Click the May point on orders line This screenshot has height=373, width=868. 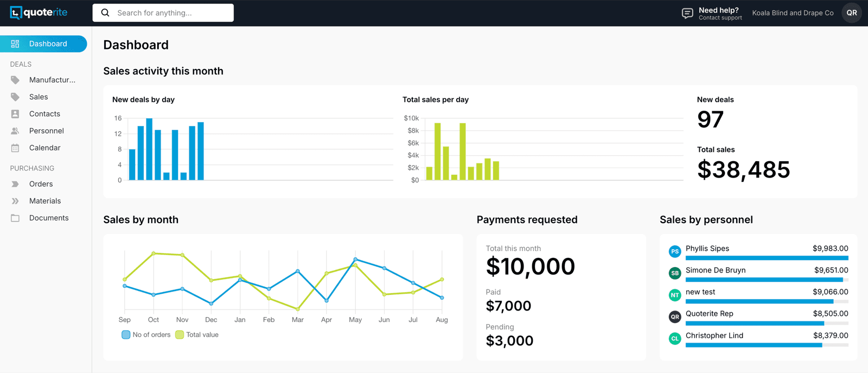[x=355, y=260]
